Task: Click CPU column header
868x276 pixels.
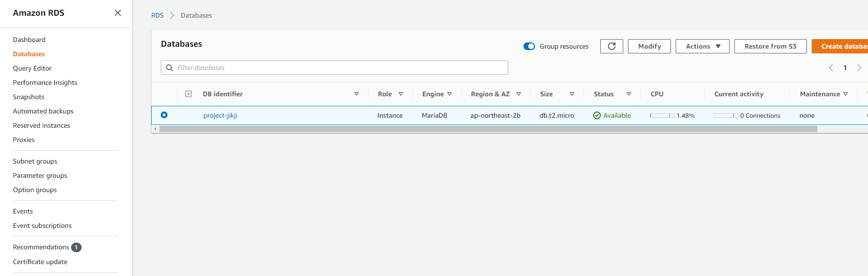Action: [657, 94]
